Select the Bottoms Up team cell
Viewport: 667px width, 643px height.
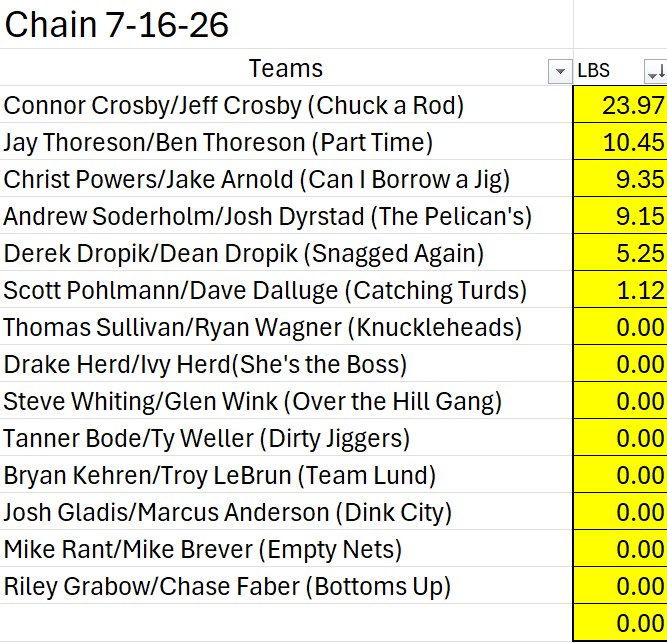(286, 586)
